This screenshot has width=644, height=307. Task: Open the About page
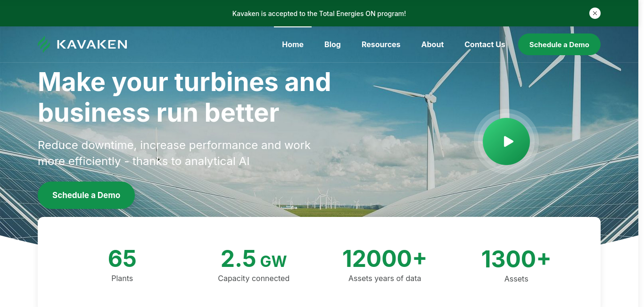[432, 44]
